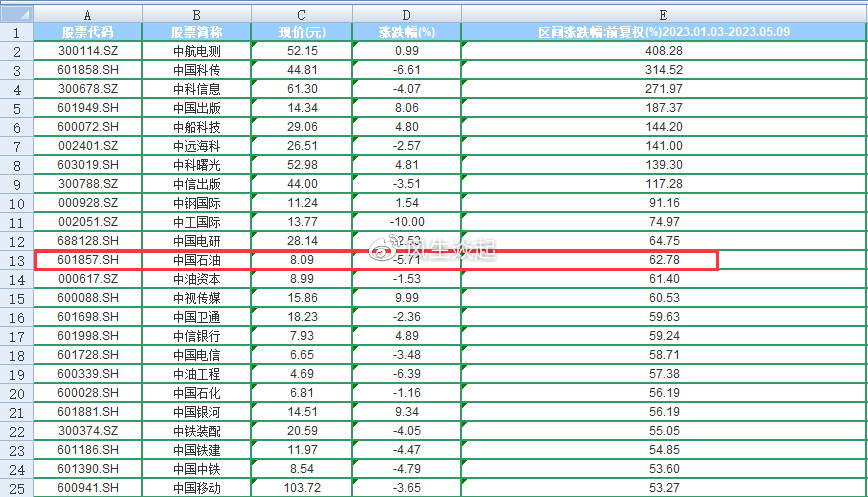
Task: Select cell with value 9.99
Action: coord(407,298)
